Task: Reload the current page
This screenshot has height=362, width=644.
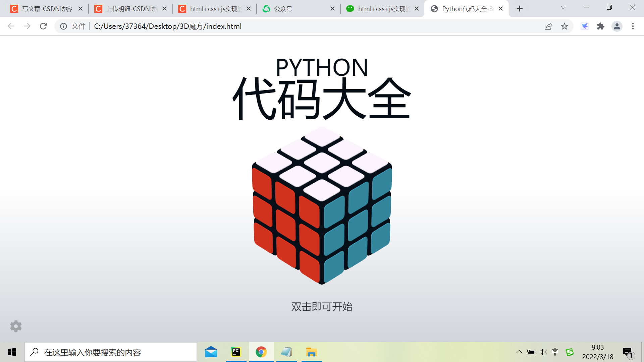Action: tap(43, 26)
